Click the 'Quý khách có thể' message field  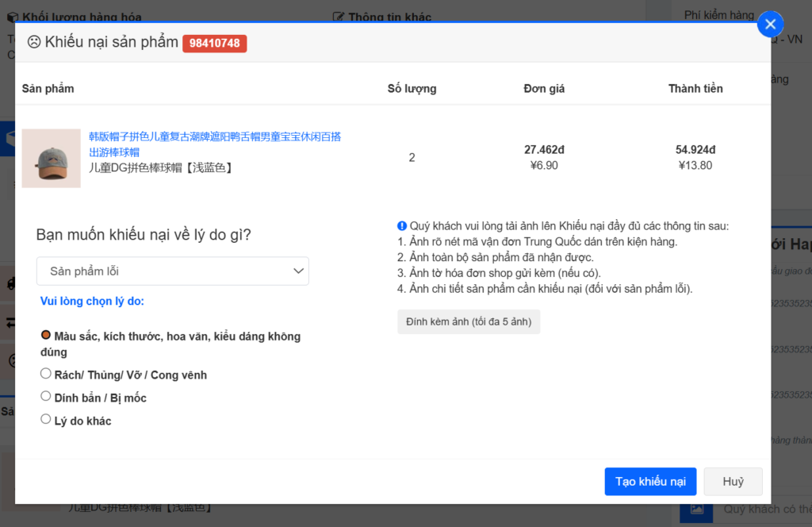(x=765, y=509)
